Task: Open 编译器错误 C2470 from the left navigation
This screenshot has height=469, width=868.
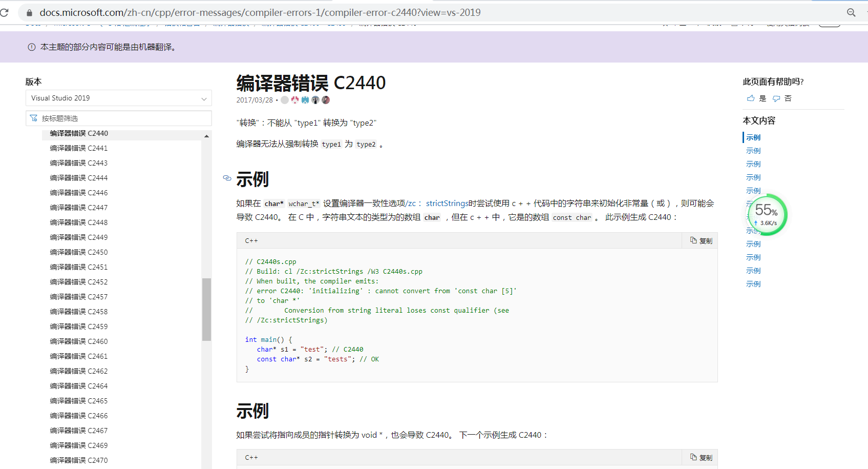Action: (x=78, y=460)
